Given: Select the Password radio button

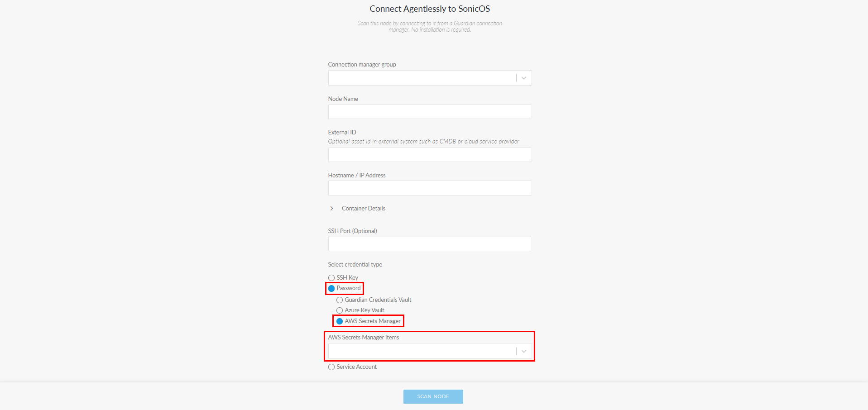Looking at the screenshot, I should click(x=331, y=289).
